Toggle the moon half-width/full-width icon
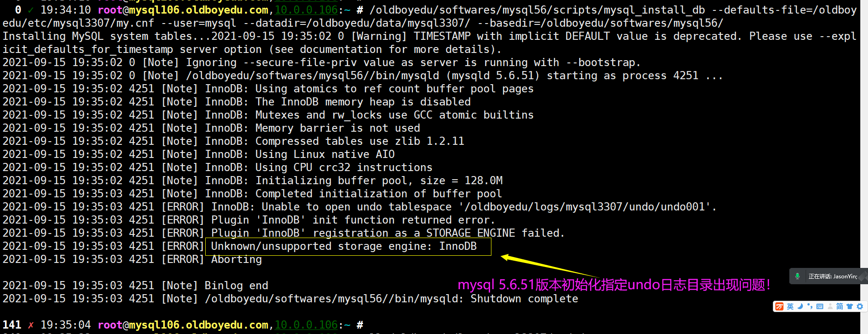The height and width of the screenshot is (334, 868). pos(800,306)
